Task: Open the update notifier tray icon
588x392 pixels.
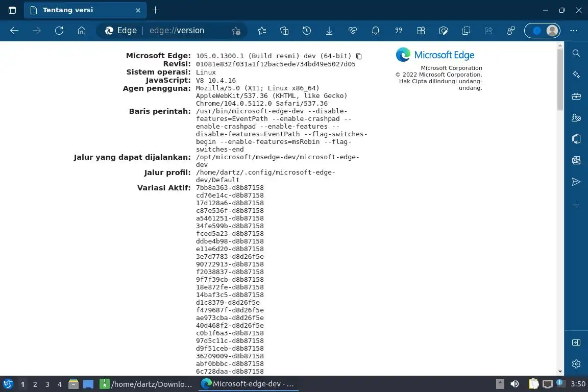Action: point(559,383)
